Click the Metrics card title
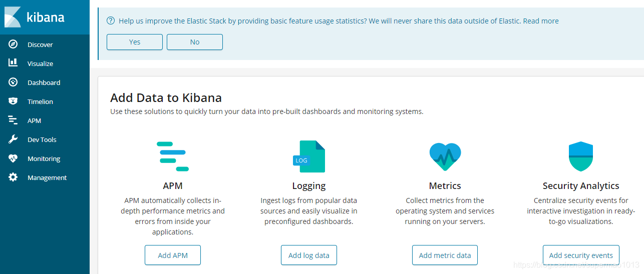Viewport: 644px width, 274px height. click(x=445, y=185)
